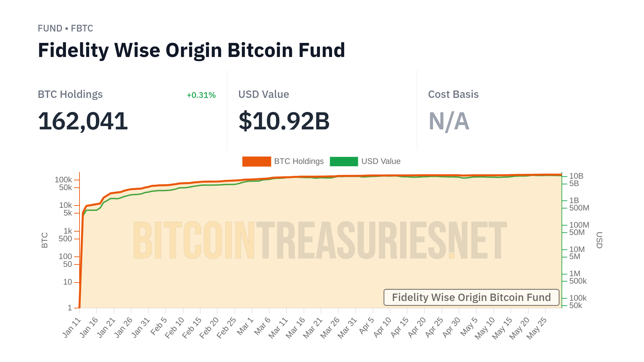Click the rotated USD axis title
The image size is (644, 362).
click(599, 240)
